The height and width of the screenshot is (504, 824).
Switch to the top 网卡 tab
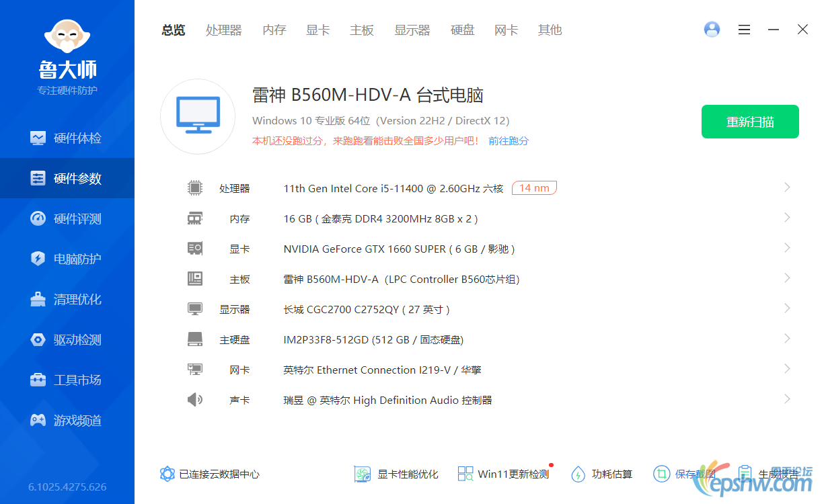[x=507, y=30]
